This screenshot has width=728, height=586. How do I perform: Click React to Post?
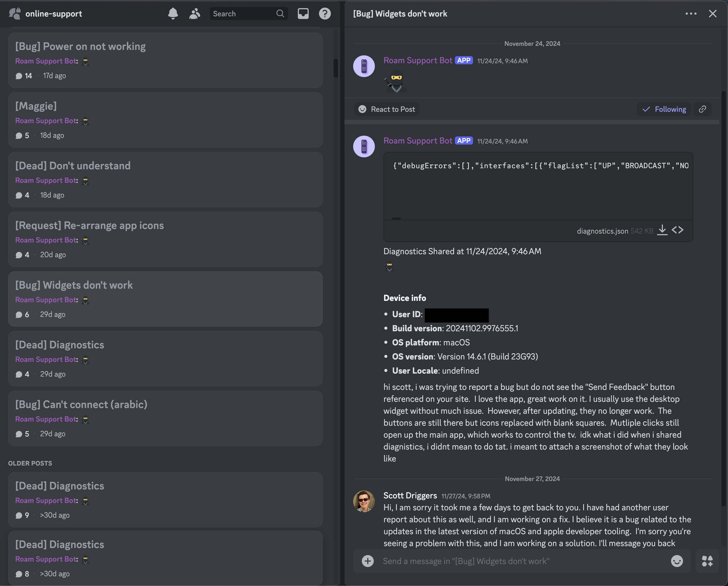pyautogui.click(x=386, y=109)
